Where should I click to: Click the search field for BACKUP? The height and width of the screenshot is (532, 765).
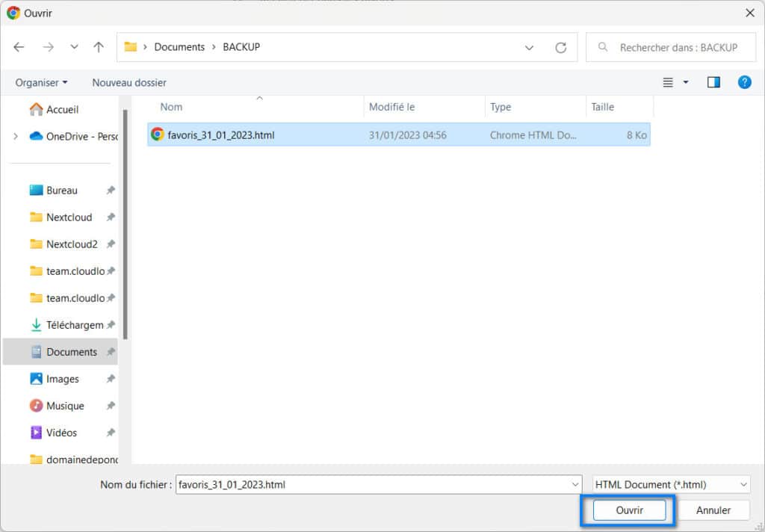[x=671, y=47]
